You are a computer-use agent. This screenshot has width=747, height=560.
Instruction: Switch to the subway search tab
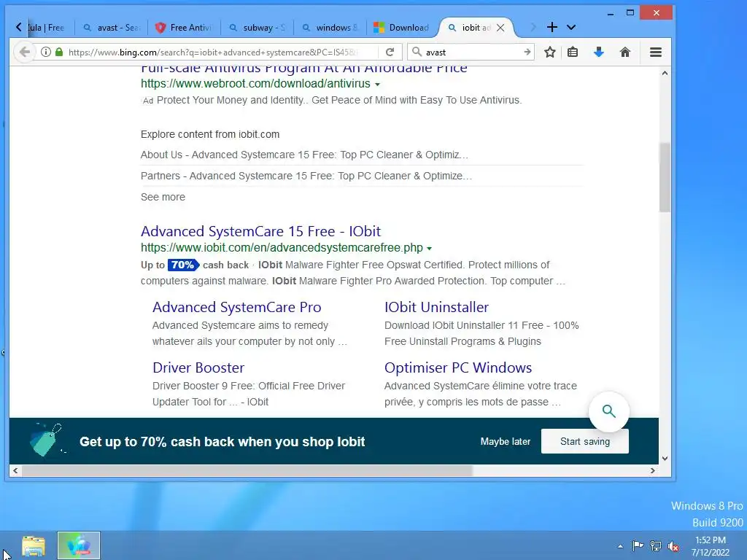258,28
